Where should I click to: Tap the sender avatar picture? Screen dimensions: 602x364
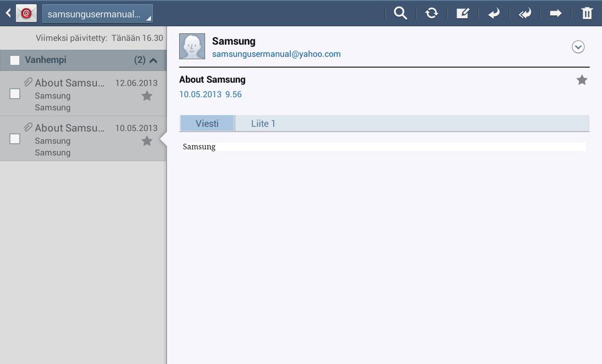click(192, 46)
